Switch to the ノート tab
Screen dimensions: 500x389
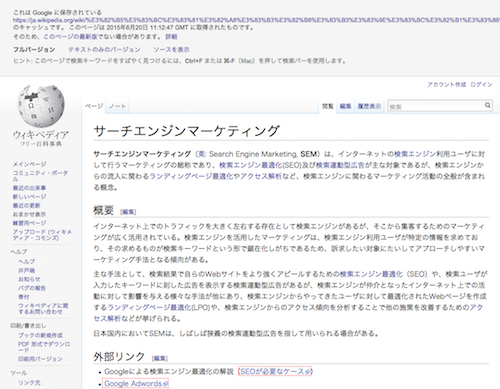117,106
